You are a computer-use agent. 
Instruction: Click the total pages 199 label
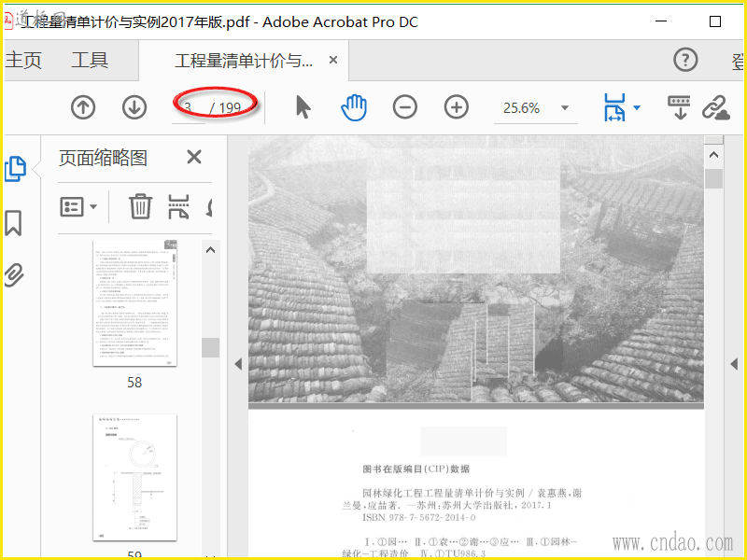click(230, 108)
